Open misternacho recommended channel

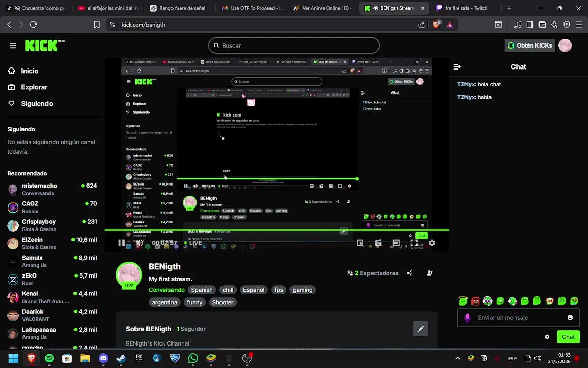coord(52,189)
